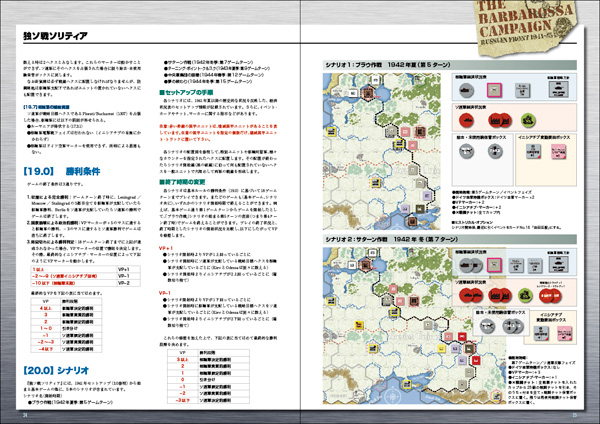Click the 夢の終わり(1944年冬季) bullet item
The height and width of the screenshot is (424, 600).
208,82
